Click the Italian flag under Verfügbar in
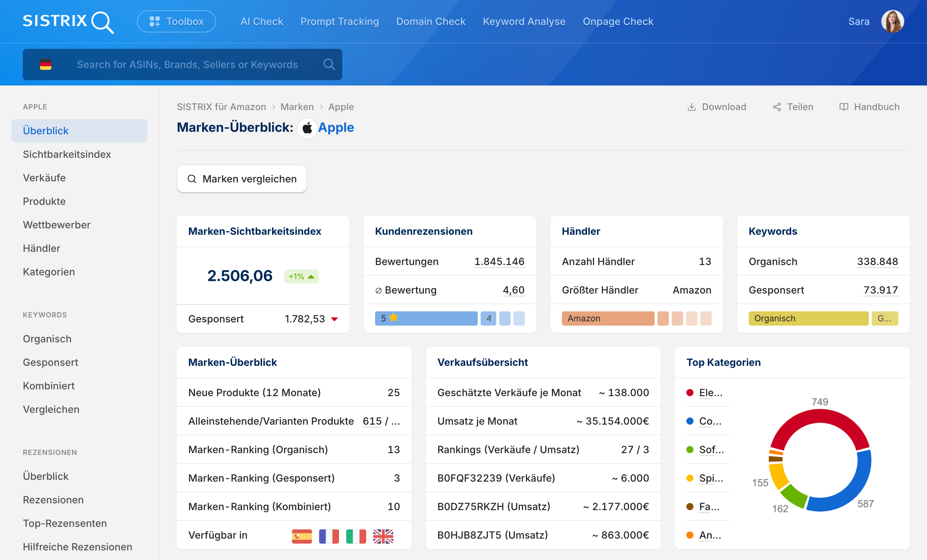This screenshot has width=927, height=560. [x=356, y=536]
